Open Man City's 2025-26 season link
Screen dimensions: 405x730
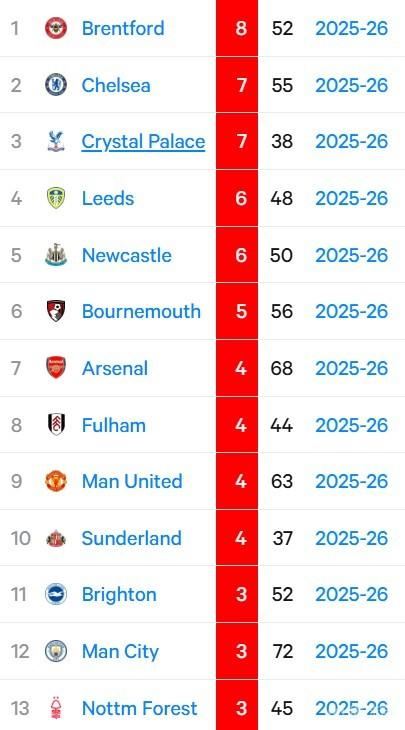pyautogui.click(x=351, y=651)
